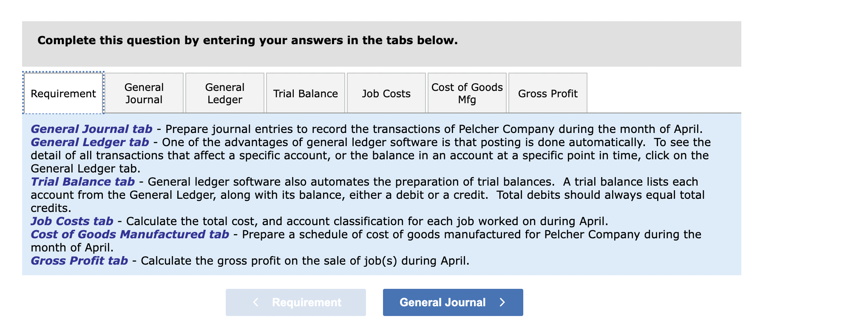
Task: Switch to the General Journal tab
Action: point(144,93)
